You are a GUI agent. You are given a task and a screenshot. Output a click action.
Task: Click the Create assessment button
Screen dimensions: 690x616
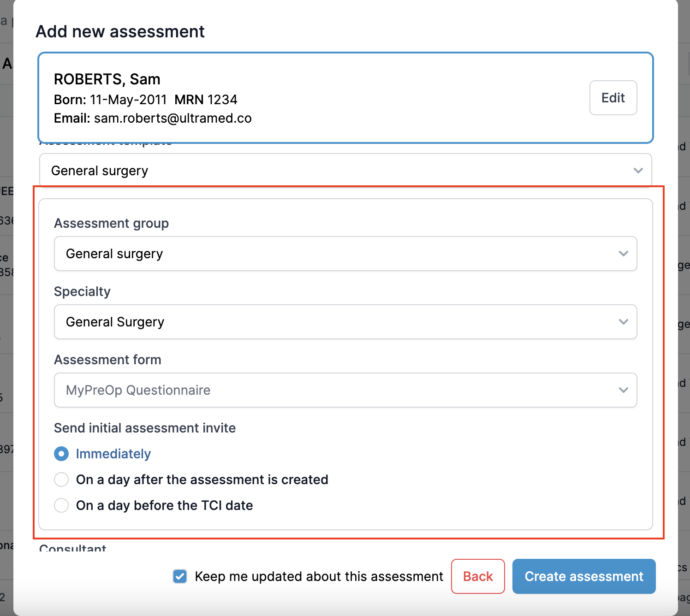pos(584,576)
